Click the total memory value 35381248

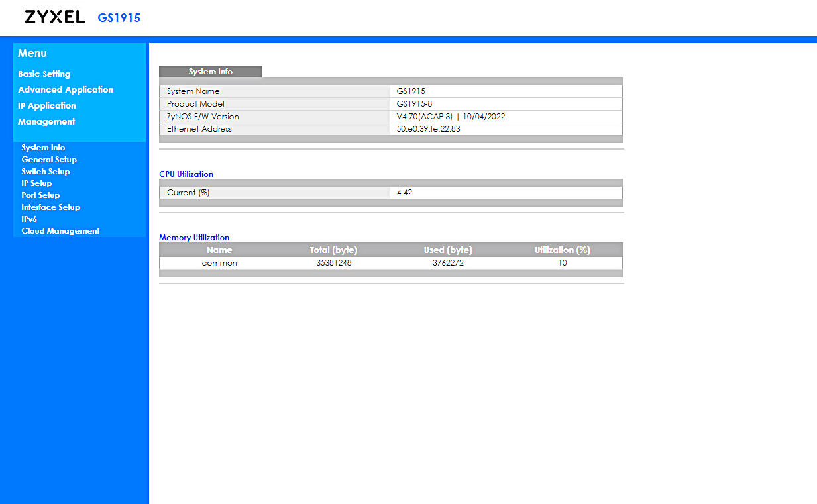(x=334, y=263)
